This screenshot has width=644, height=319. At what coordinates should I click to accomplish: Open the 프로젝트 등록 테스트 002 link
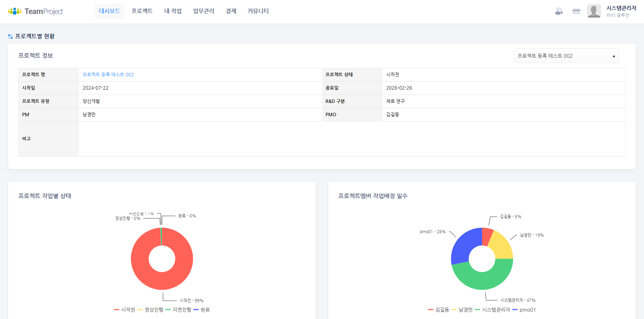coord(108,75)
